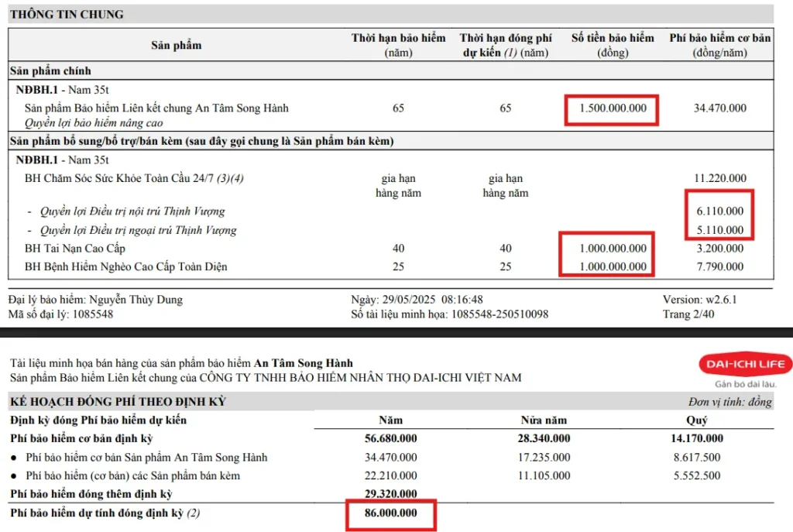Click 1.000.000.000 in the BH Bệnh Hiểm Nghèo row
The width and height of the screenshot is (793, 532).
click(613, 266)
